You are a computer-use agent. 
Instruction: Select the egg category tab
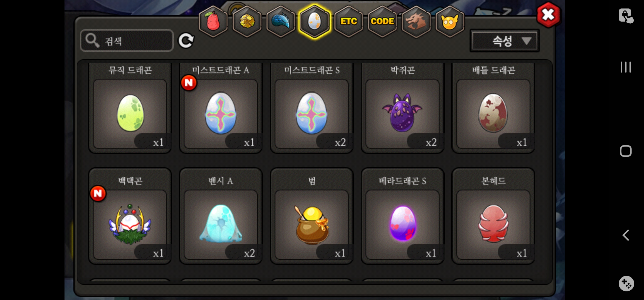(x=314, y=22)
